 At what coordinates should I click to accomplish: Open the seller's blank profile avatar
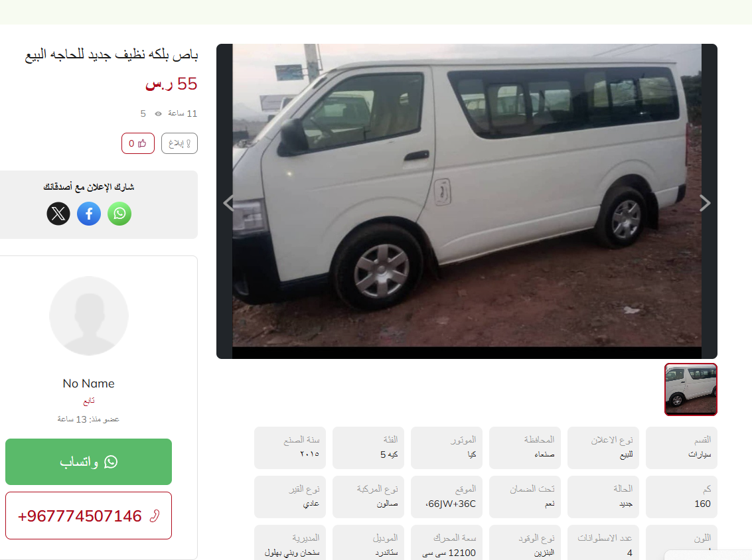click(x=89, y=316)
